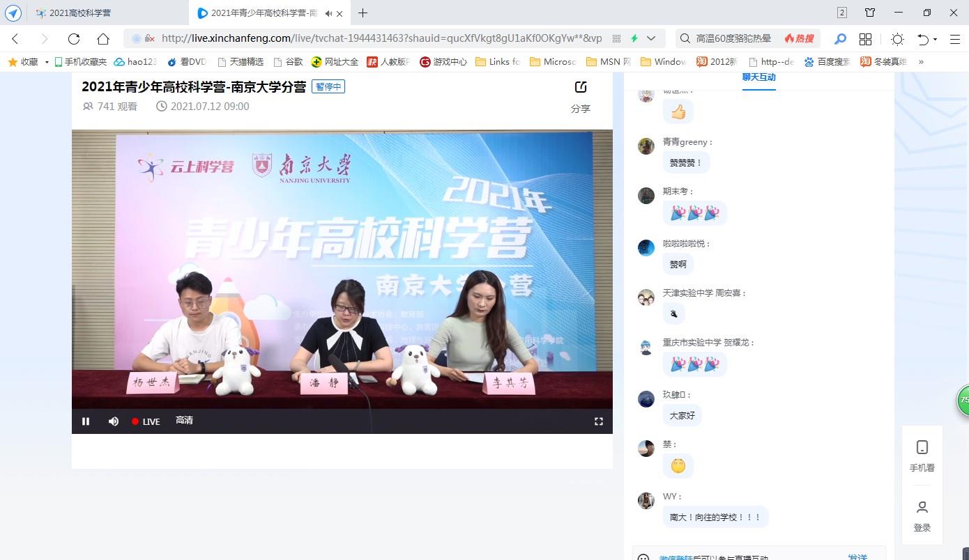Expand the undo arrow dropdown
Screen dimensions: 969x560
(x=935, y=40)
